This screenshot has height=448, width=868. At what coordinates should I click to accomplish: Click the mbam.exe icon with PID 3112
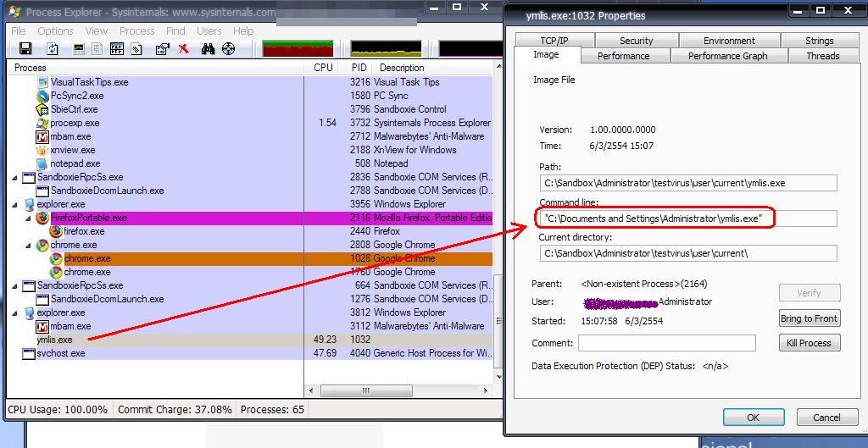click(42, 326)
